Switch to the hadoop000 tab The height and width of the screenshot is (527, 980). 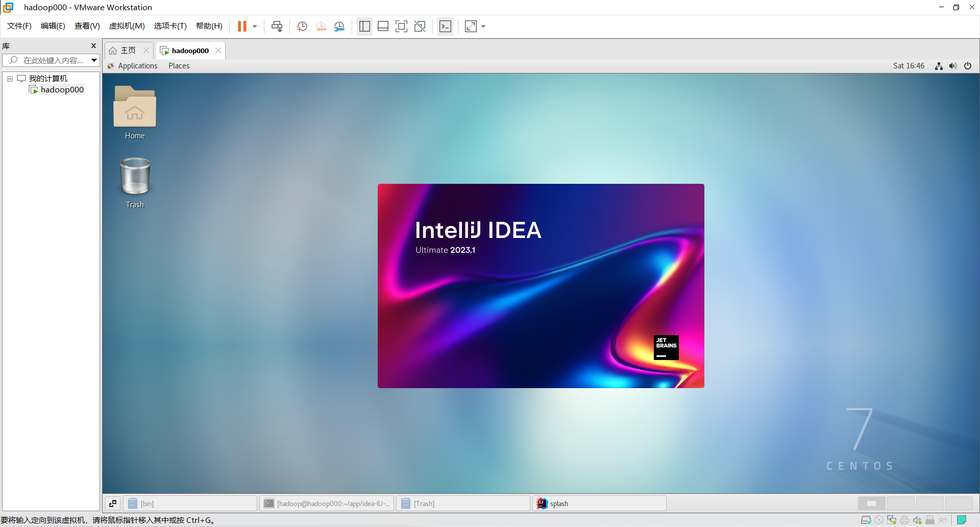tap(190, 50)
